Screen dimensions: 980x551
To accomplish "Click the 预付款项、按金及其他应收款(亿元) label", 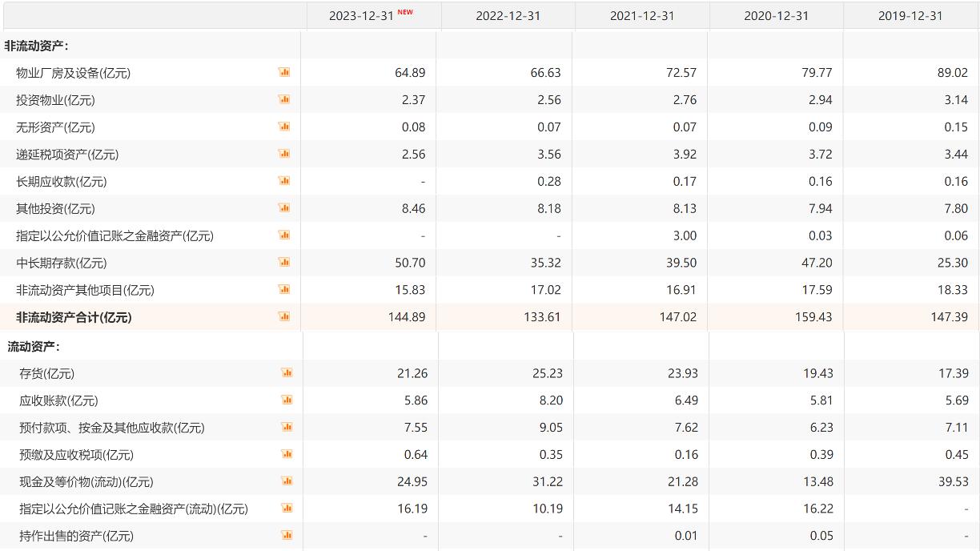I will click(112, 428).
